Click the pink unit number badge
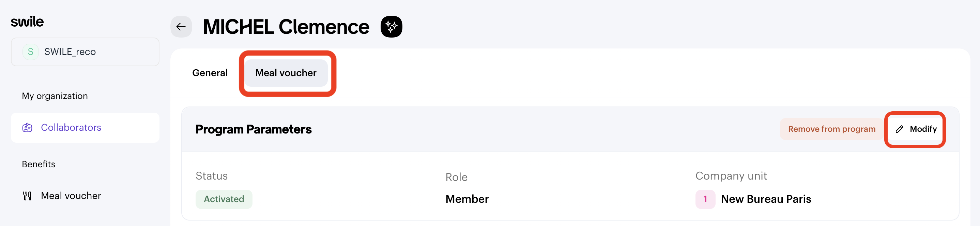Image resolution: width=980 pixels, height=226 pixels. click(705, 199)
